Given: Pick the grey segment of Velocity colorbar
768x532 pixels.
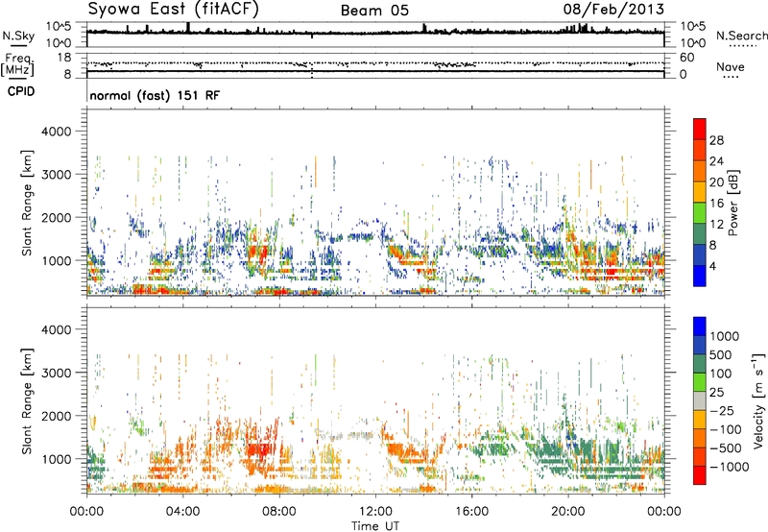Looking at the screenshot, I should click(x=700, y=401).
